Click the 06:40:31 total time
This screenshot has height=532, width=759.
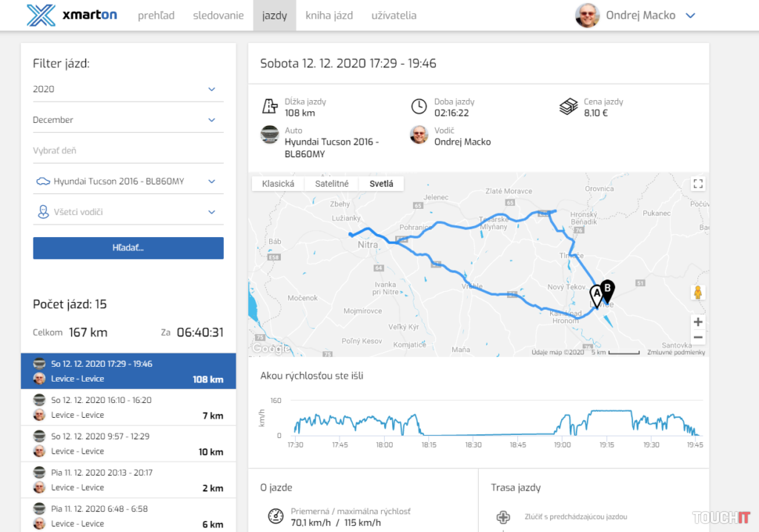point(200,333)
